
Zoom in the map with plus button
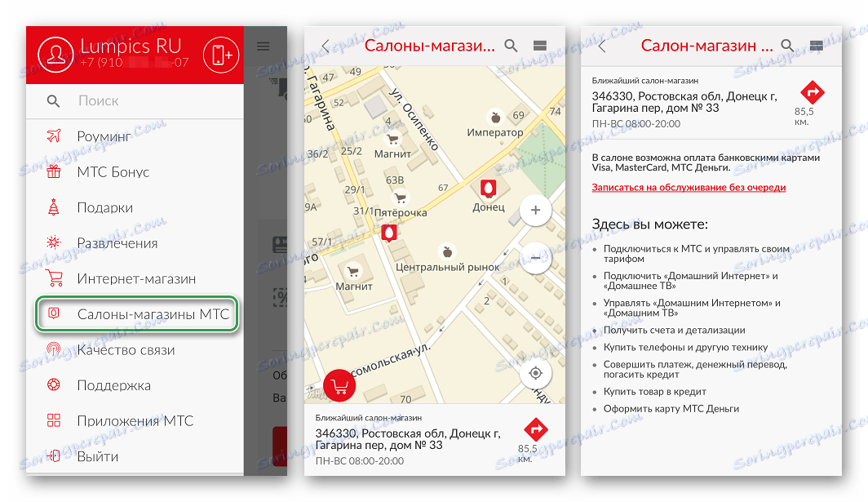[535, 210]
